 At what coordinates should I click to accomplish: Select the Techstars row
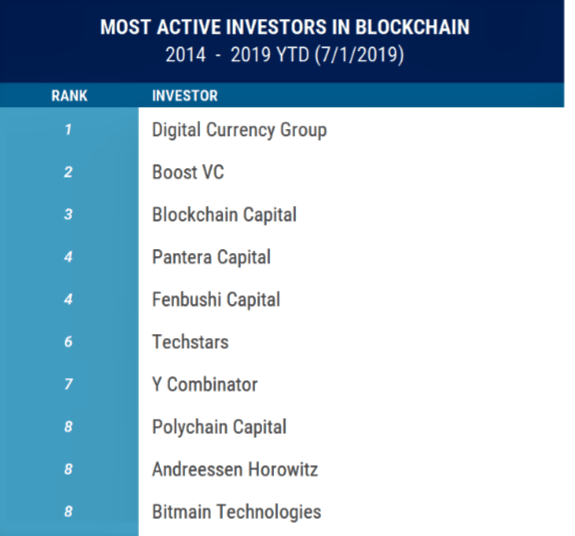tap(190, 342)
